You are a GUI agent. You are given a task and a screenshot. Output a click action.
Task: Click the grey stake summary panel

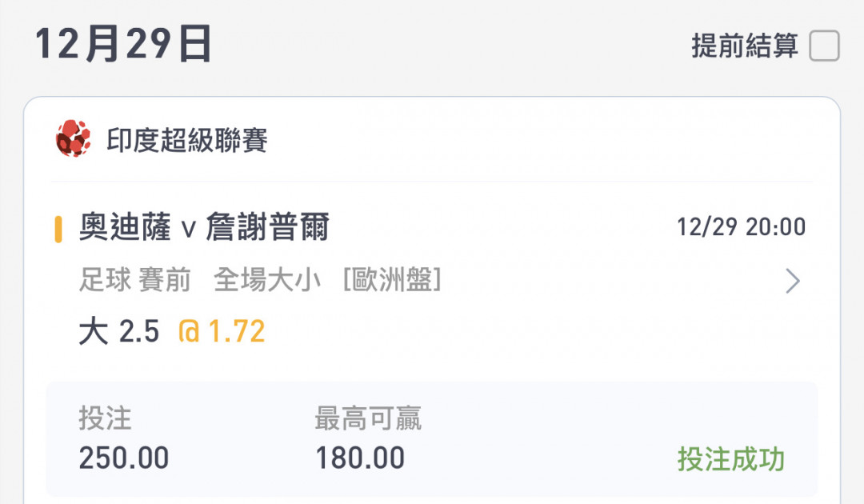(432, 439)
